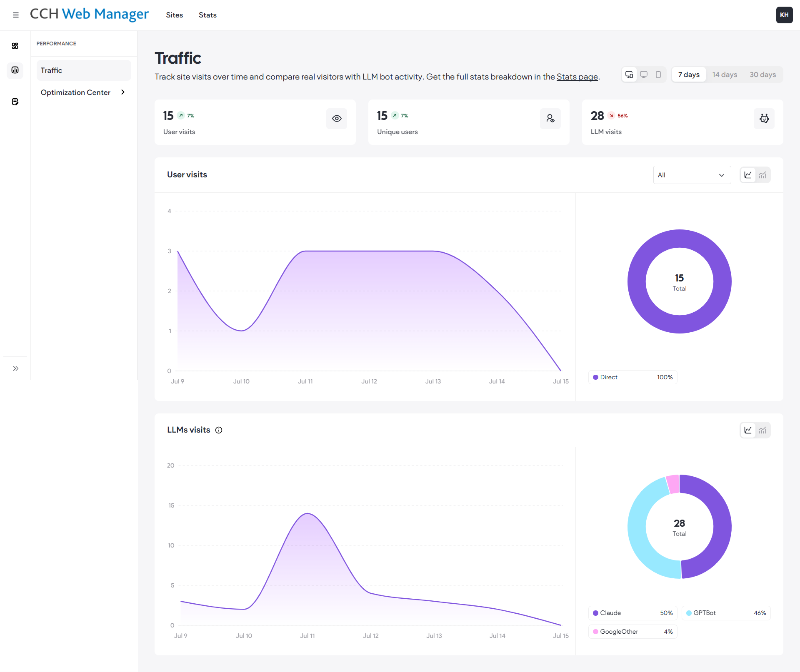Expand the Optimization Center item
Screen dimensions: 800x672
[x=84, y=92]
